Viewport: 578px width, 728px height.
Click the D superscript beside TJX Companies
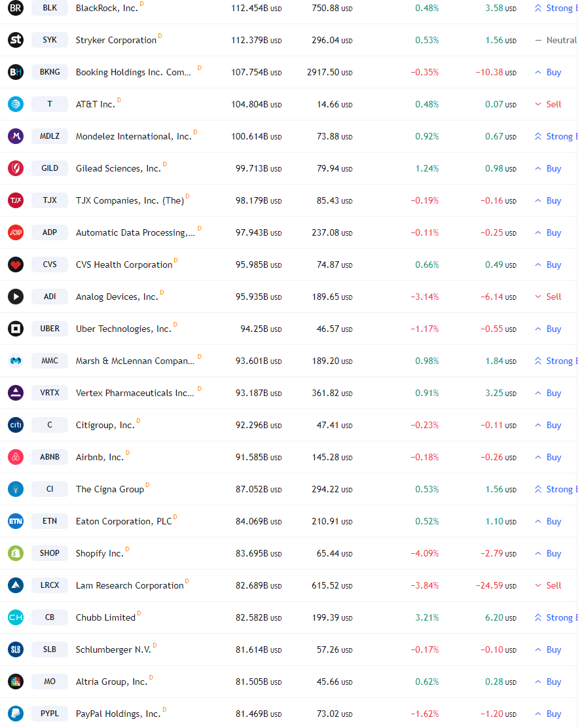(x=188, y=196)
